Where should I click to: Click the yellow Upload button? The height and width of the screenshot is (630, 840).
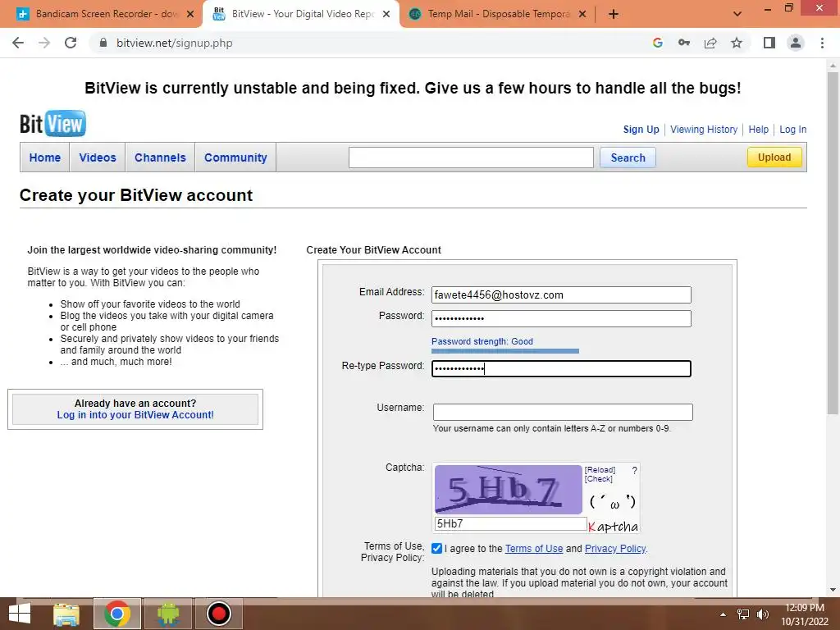(x=774, y=157)
